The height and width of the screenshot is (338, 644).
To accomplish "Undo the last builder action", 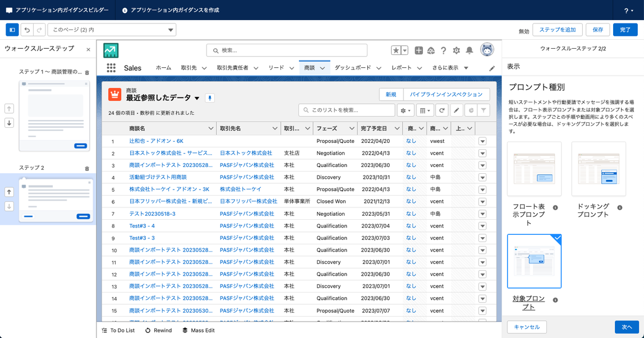I will [27, 30].
